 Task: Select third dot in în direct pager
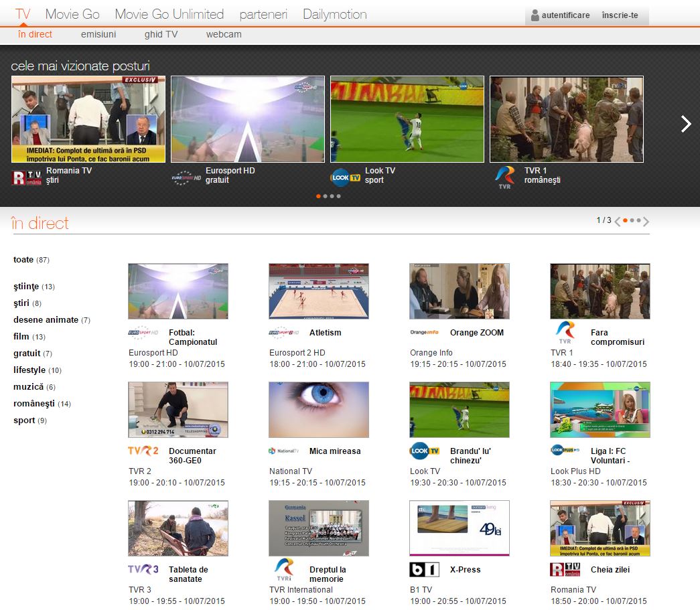click(x=639, y=220)
